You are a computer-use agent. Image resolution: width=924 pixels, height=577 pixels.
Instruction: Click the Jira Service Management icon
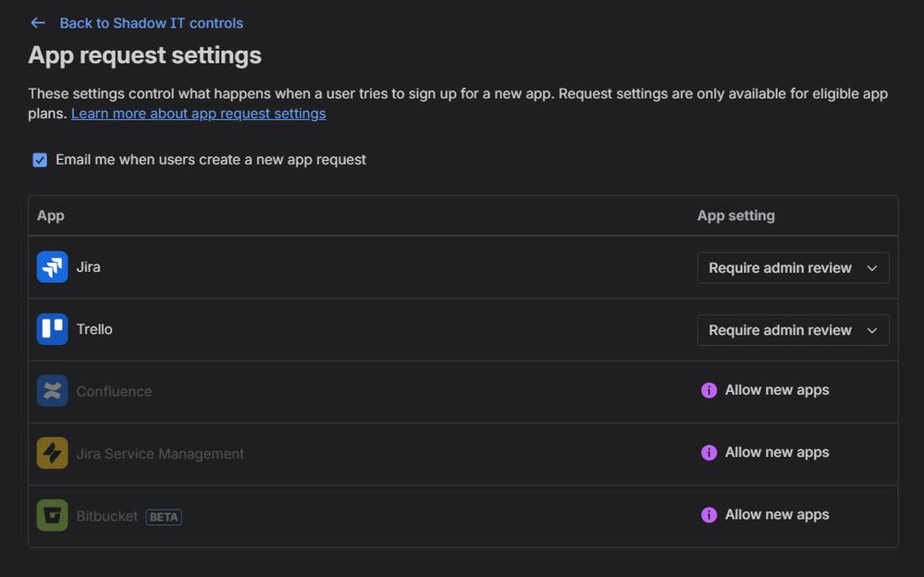pos(52,453)
